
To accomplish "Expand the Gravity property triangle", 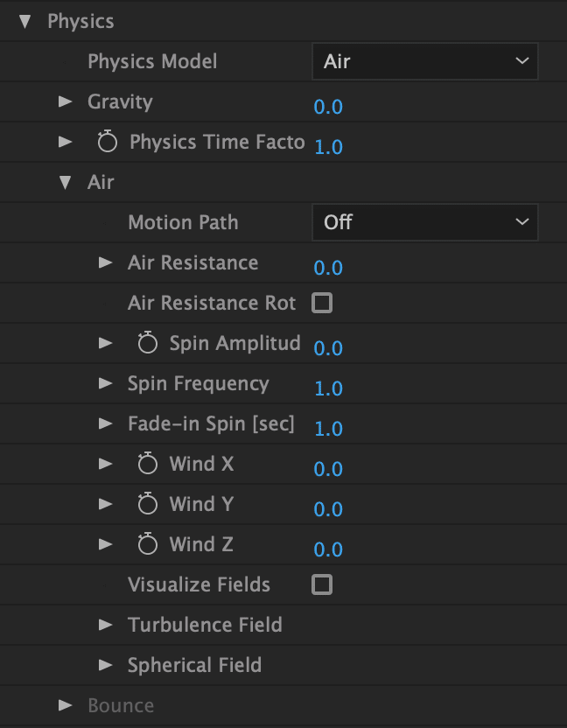I will 66,101.
